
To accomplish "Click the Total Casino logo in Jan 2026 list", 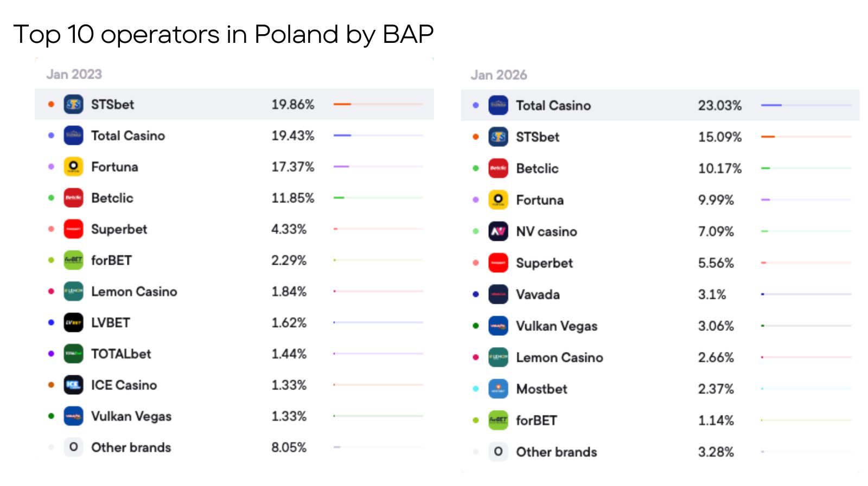I will point(498,105).
